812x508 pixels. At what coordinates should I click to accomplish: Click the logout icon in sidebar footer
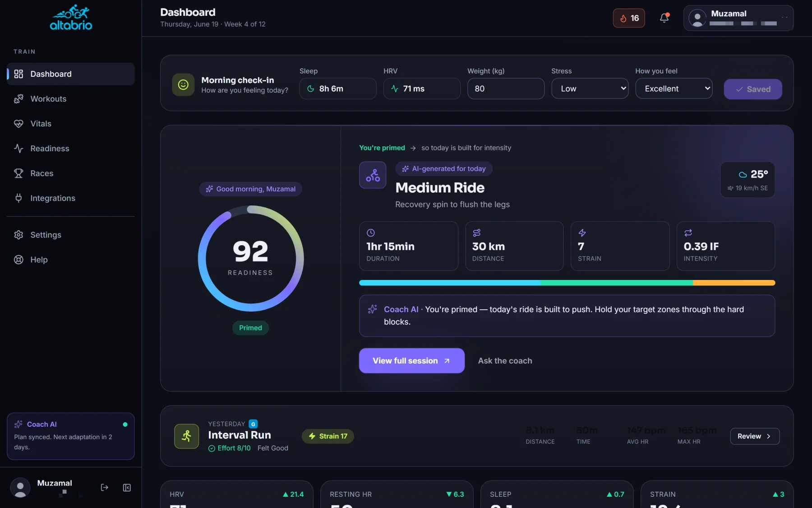(x=105, y=487)
